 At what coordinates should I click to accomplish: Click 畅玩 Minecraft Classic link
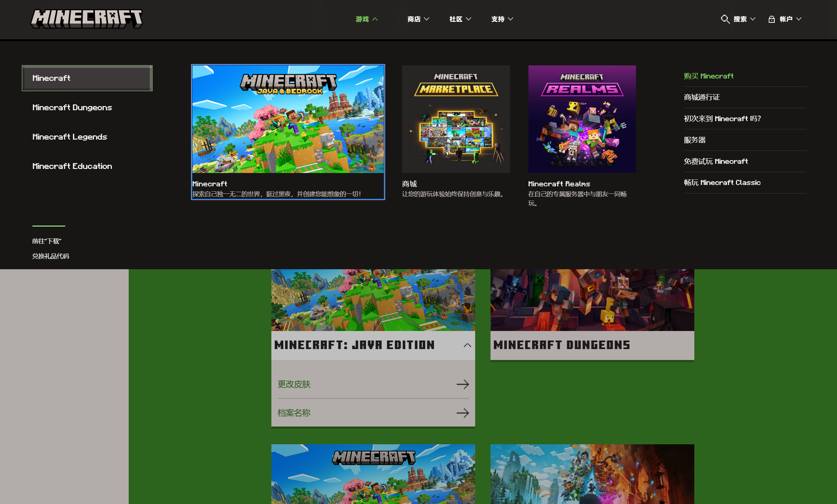click(x=722, y=183)
